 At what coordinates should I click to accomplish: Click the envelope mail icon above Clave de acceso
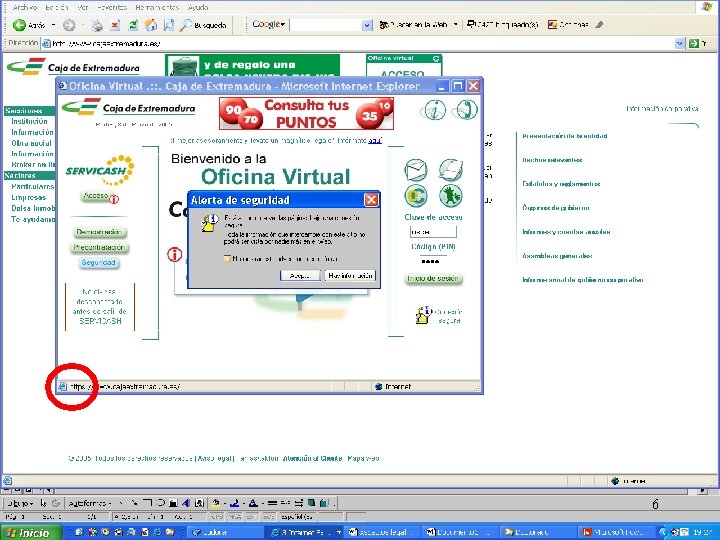coord(416,170)
